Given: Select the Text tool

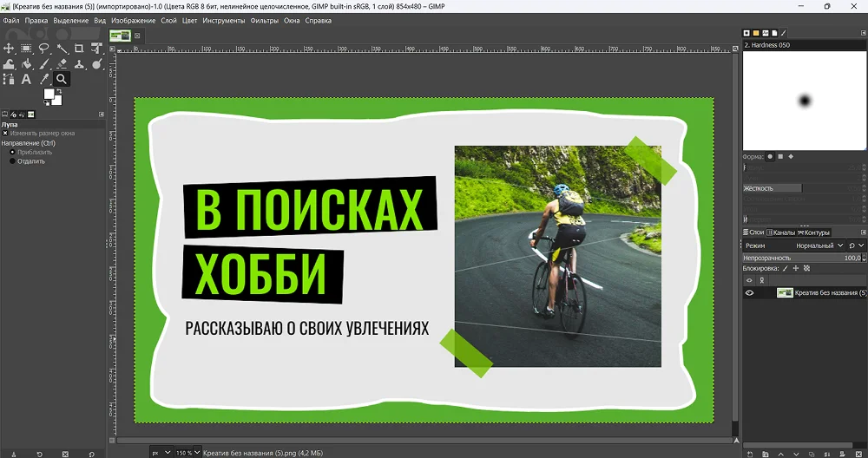Looking at the screenshot, I should (x=27, y=79).
